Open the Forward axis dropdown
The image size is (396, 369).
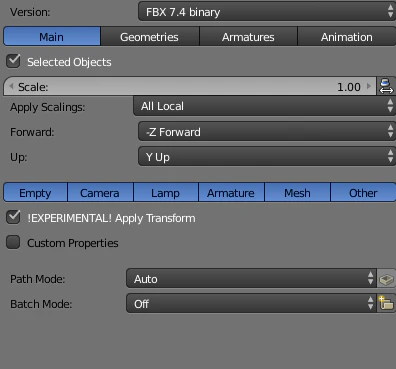coord(267,132)
